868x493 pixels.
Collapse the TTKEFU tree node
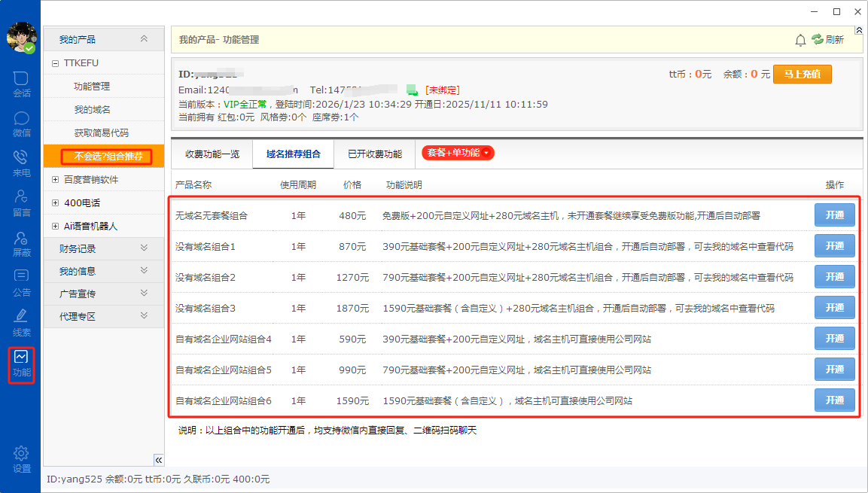coord(55,63)
